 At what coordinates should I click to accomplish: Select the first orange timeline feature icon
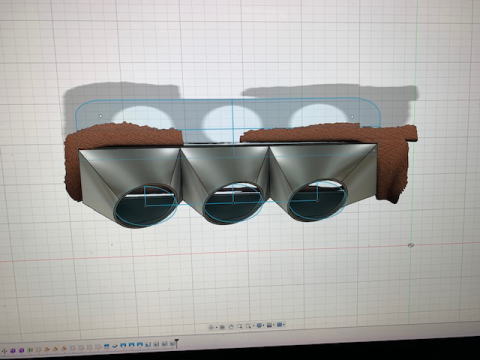pos(47,349)
